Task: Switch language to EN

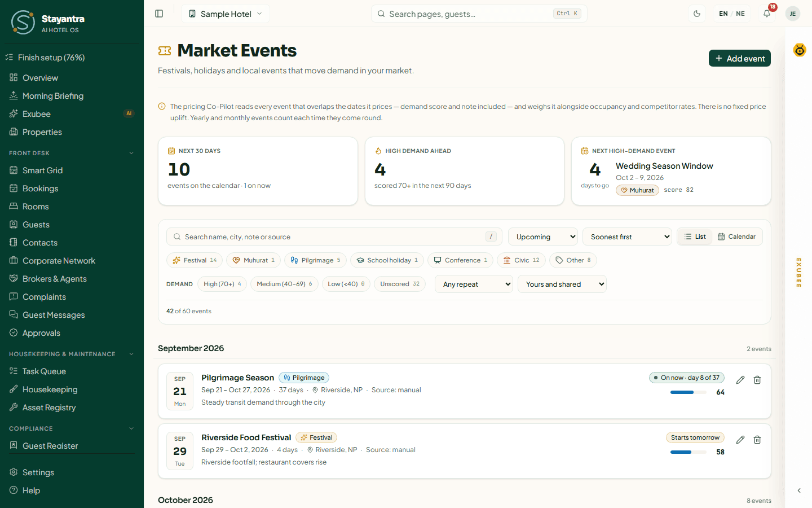Action: coord(723,14)
